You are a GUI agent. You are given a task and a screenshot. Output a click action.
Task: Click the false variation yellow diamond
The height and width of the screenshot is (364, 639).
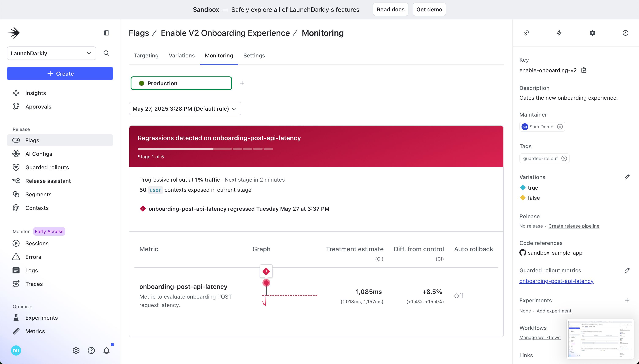pos(523,198)
